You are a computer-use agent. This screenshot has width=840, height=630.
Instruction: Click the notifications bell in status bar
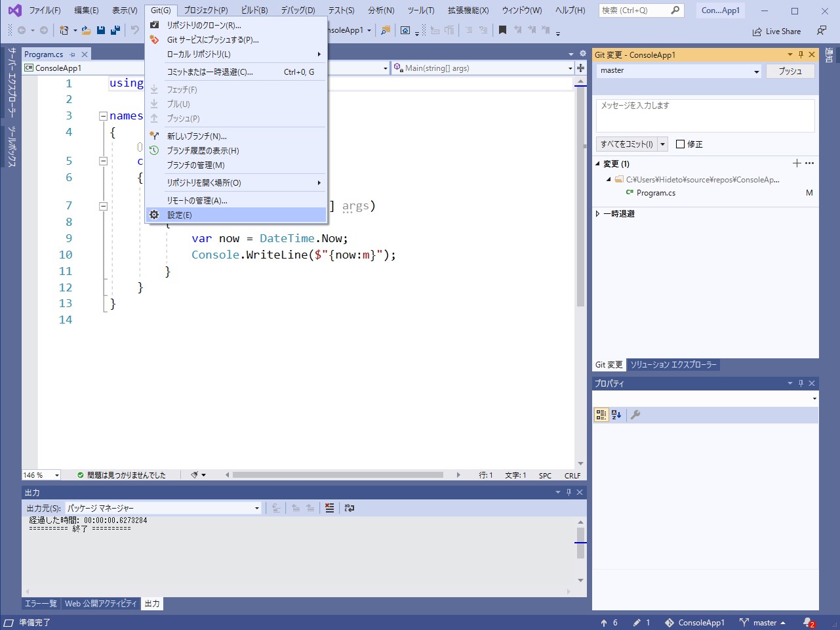click(x=809, y=623)
